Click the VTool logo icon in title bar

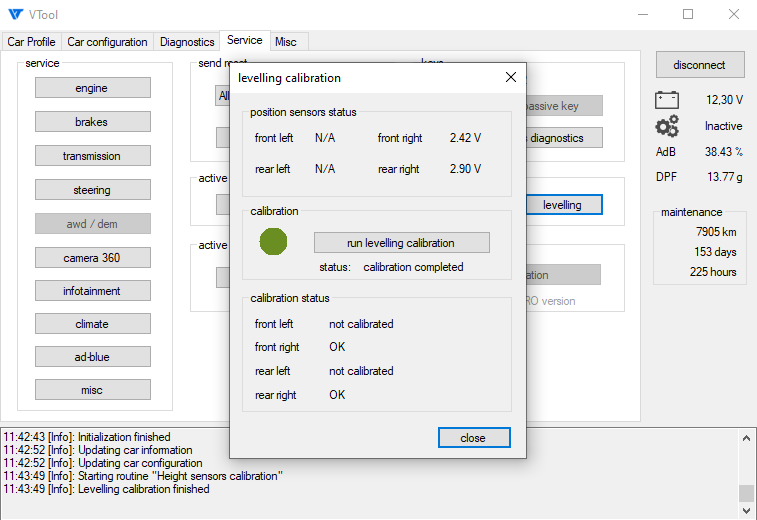(x=16, y=15)
